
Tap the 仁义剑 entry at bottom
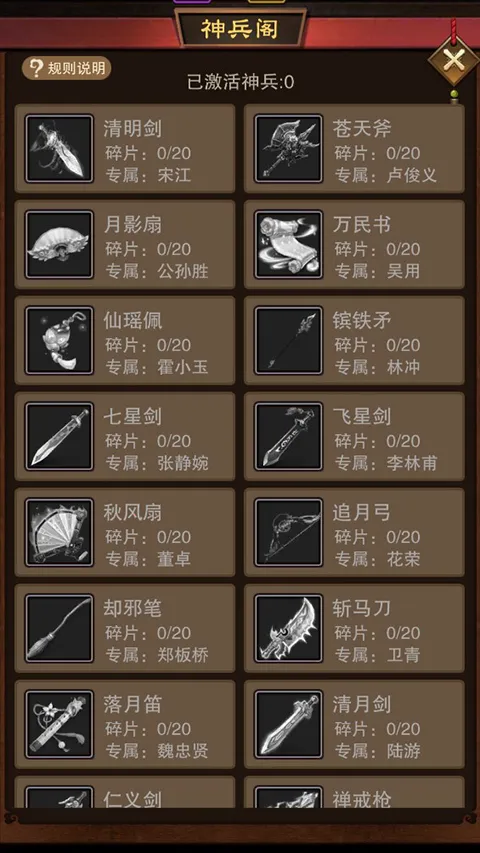(125, 792)
